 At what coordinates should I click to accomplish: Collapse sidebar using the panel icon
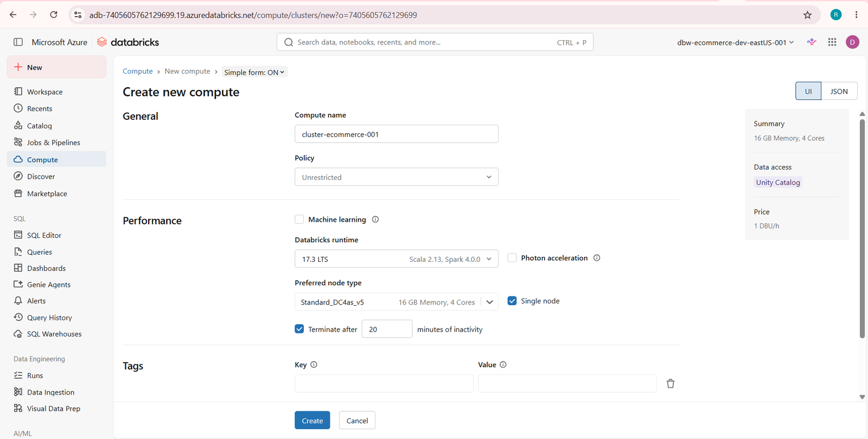click(x=18, y=42)
